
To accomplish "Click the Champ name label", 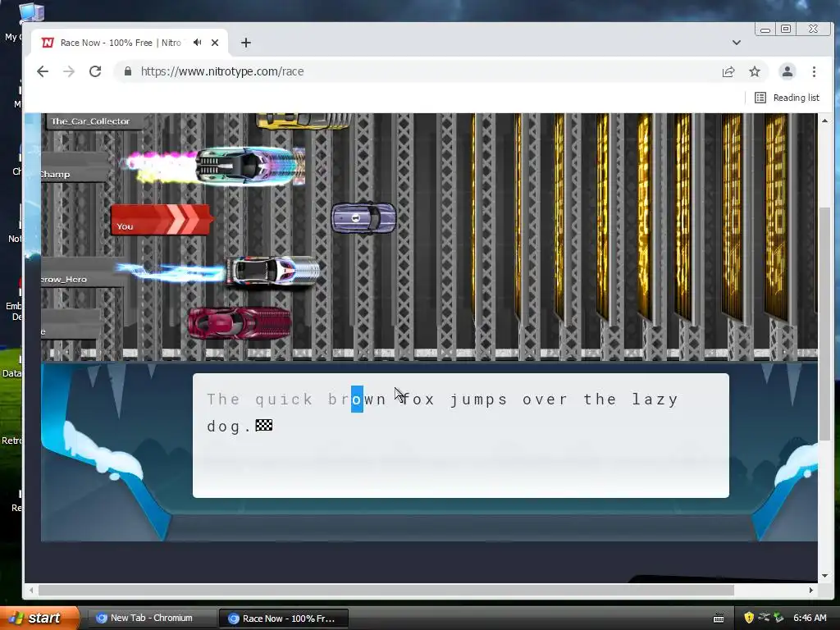I will [55, 175].
